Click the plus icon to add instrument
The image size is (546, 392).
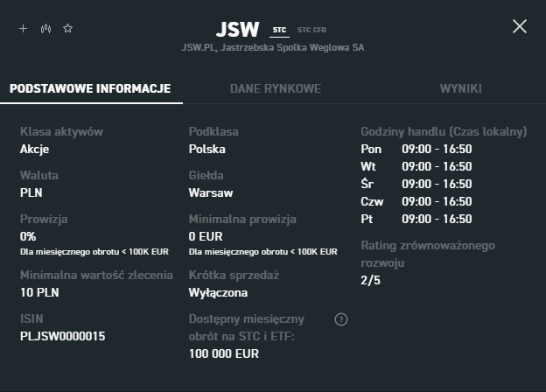click(x=24, y=28)
